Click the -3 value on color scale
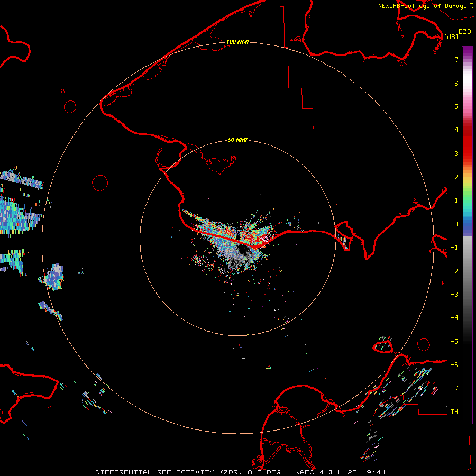The image size is (476, 476). (454, 294)
